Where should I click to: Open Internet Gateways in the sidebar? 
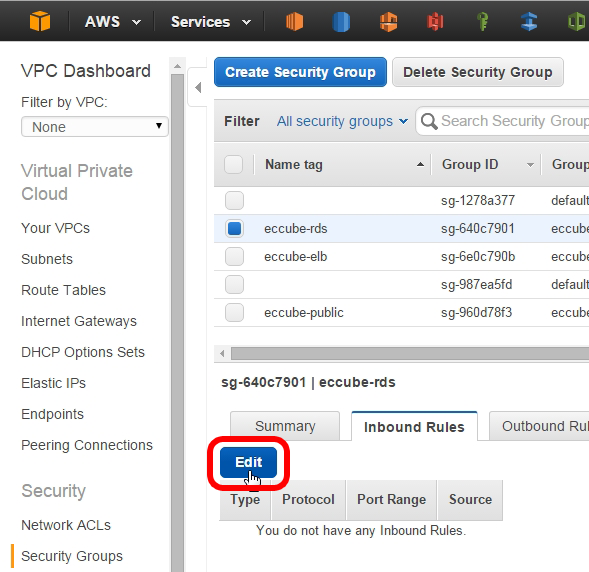(x=79, y=321)
